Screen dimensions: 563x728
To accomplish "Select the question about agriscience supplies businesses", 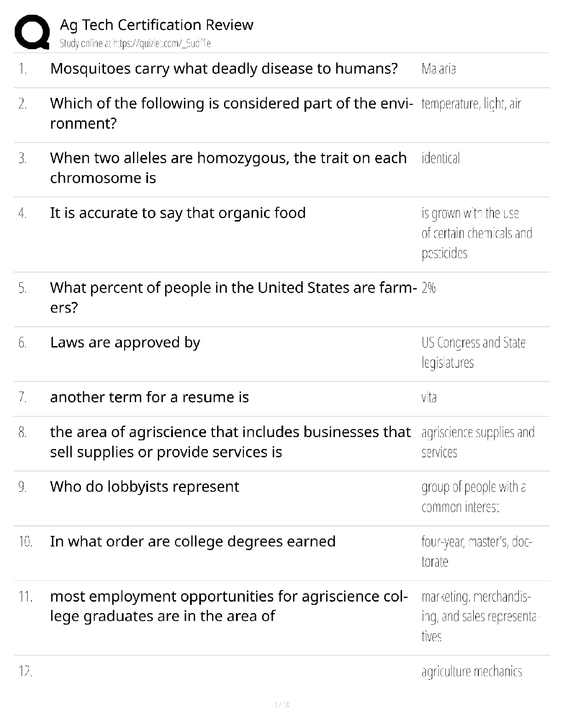I will (230, 442).
